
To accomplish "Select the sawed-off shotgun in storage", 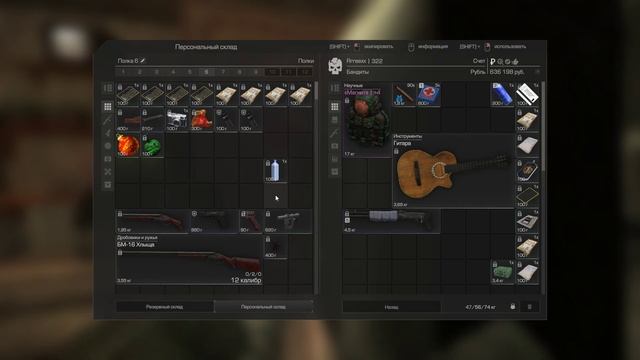I will (x=152, y=221).
